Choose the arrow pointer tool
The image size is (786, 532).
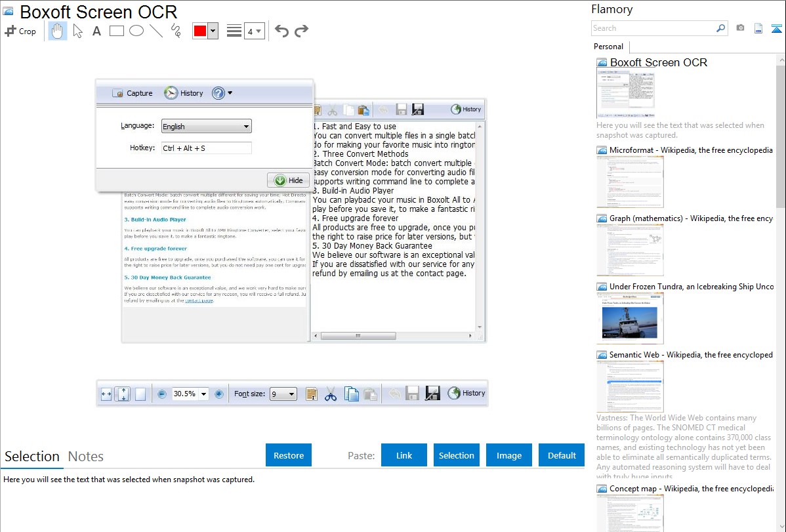pos(77,31)
